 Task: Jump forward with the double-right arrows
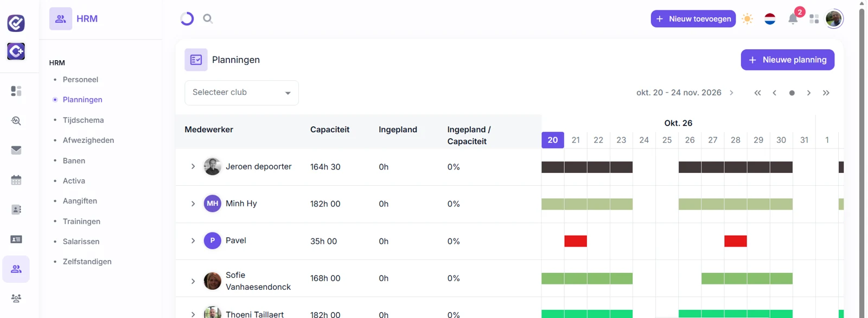click(826, 93)
